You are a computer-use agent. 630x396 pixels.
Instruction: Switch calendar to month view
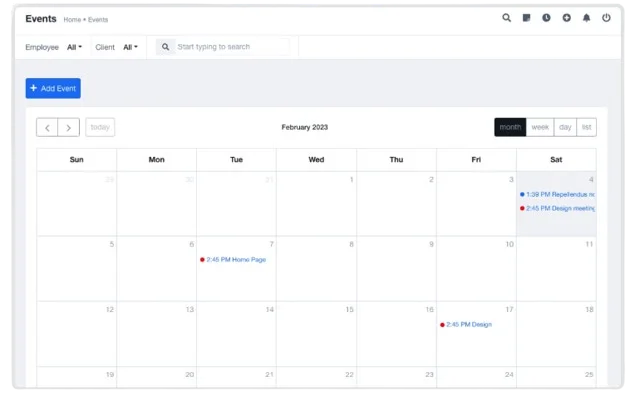click(510, 127)
